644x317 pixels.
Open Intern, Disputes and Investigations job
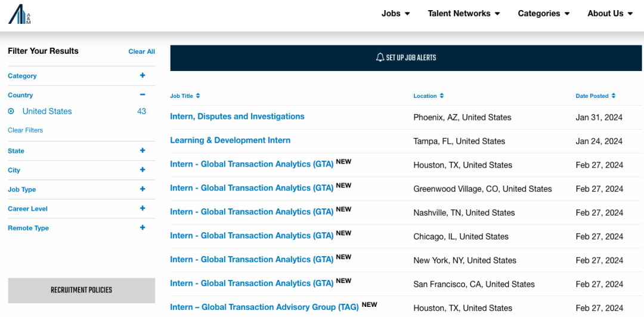point(237,117)
